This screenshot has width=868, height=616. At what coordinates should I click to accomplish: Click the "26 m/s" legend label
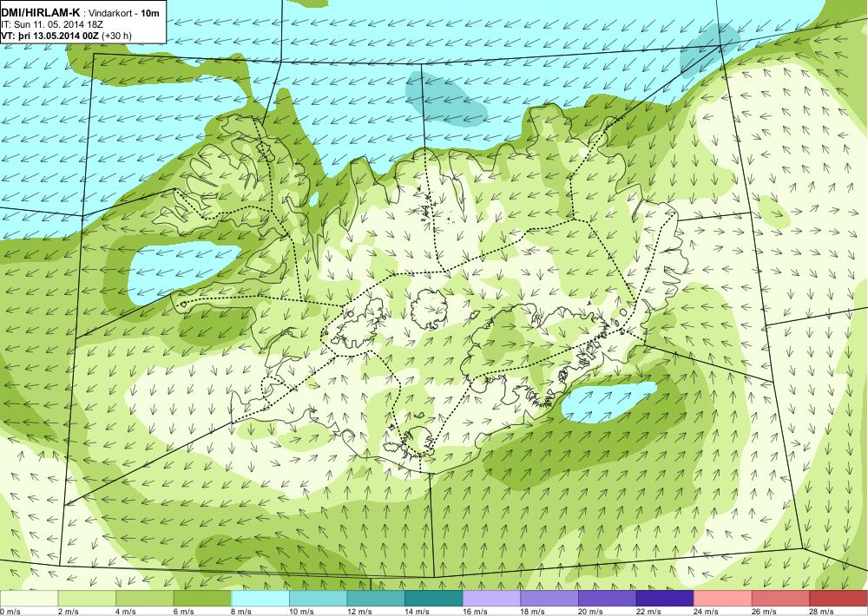coord(765,612)
